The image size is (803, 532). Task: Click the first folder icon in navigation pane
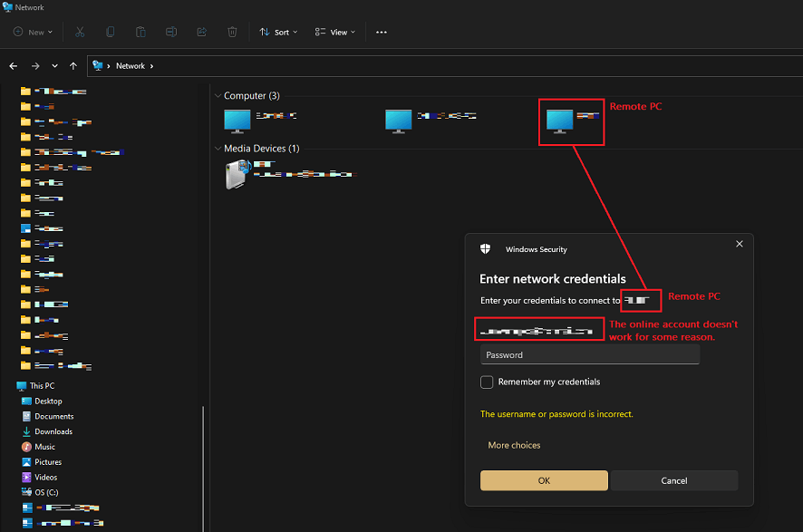coord(25,92)
